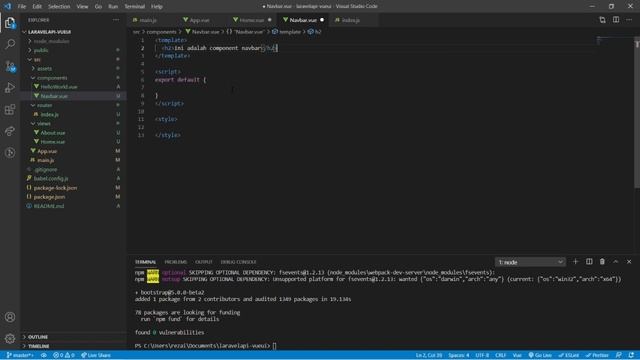Open the Accounts icon in activity bar
This screenshot has height=360, width=640.
[10, 317]
